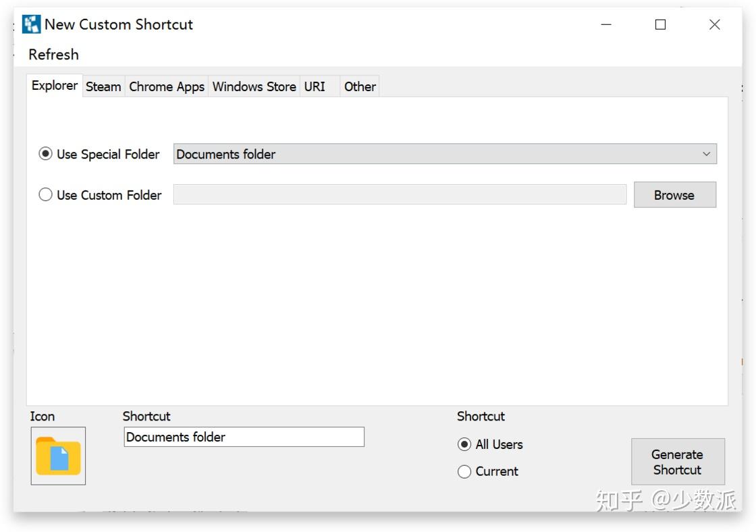Choose Current user shortcut option
This screenshot has width=756, height=532.
point(464,471)
